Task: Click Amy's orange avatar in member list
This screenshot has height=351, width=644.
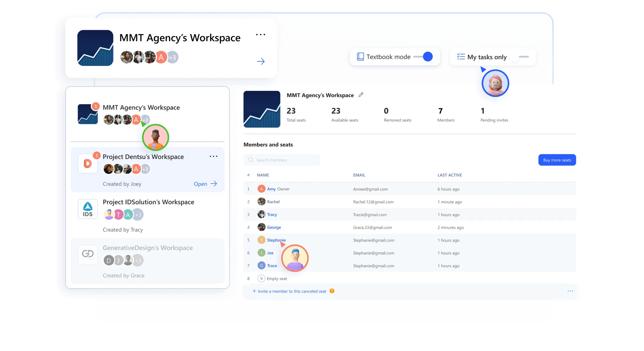Action: pyautogui.click(x=261, y=189)
